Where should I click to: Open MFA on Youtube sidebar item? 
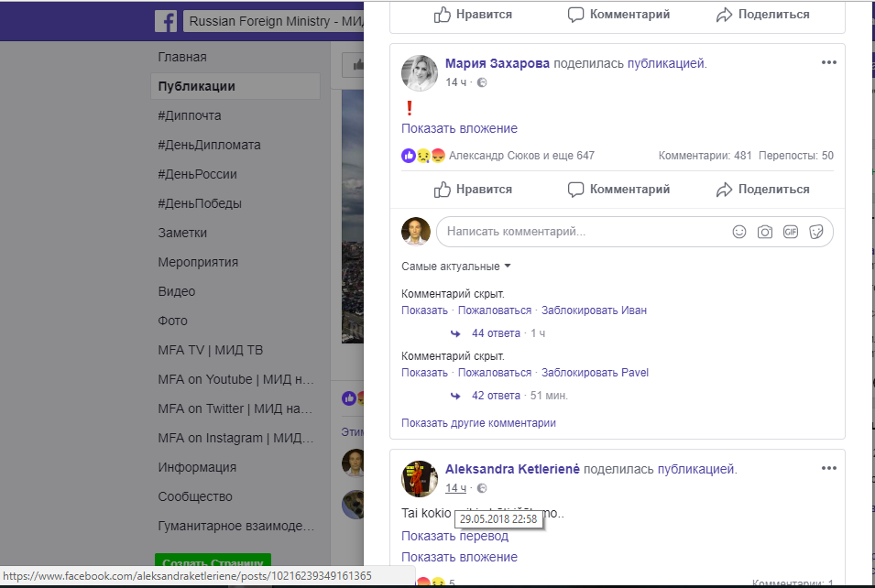pyautogui.click(x=236, y=379)
